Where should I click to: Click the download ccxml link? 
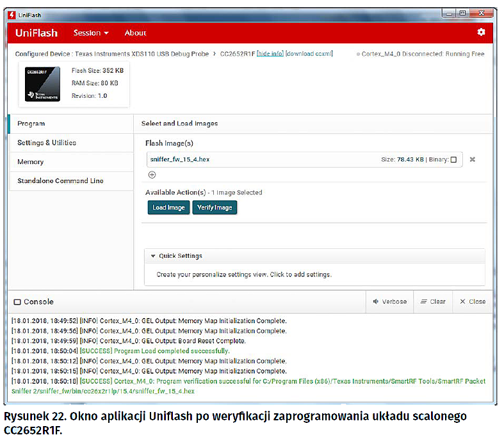tap(309, 54)
